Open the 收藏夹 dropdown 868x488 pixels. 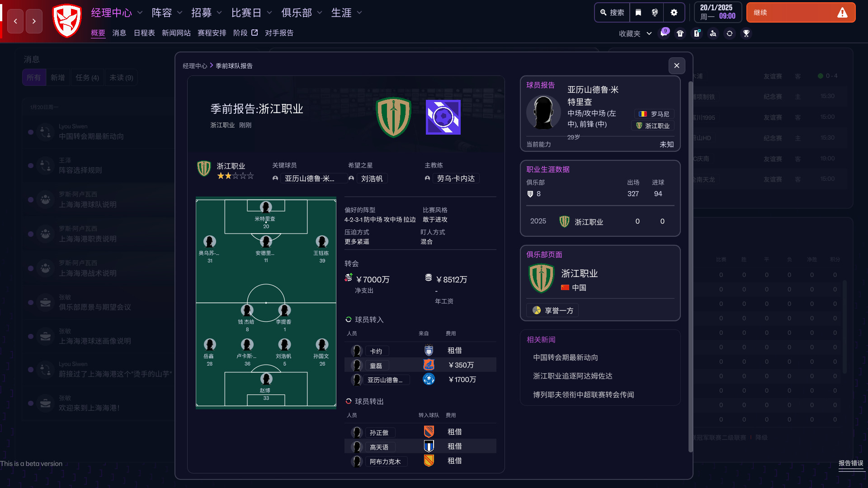(635, 33)
